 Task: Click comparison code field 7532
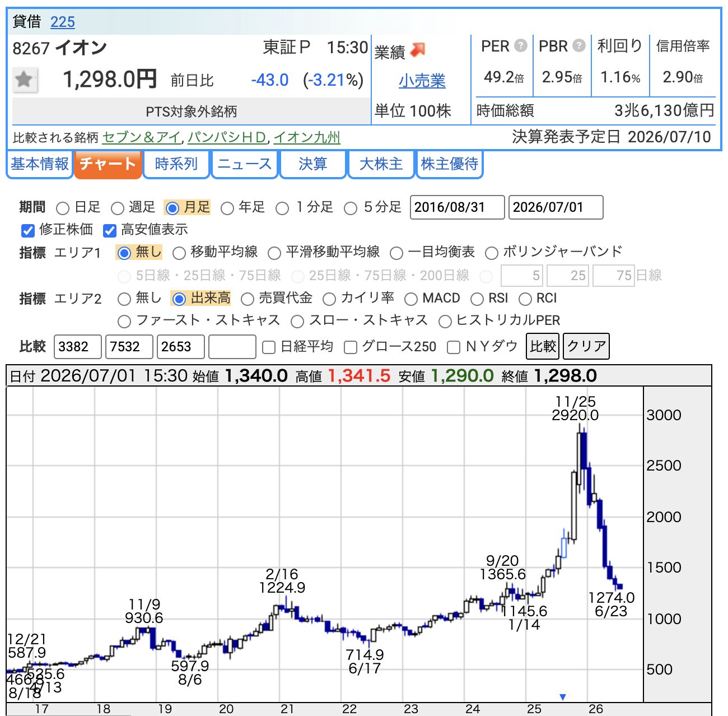[x=129, y=347]
